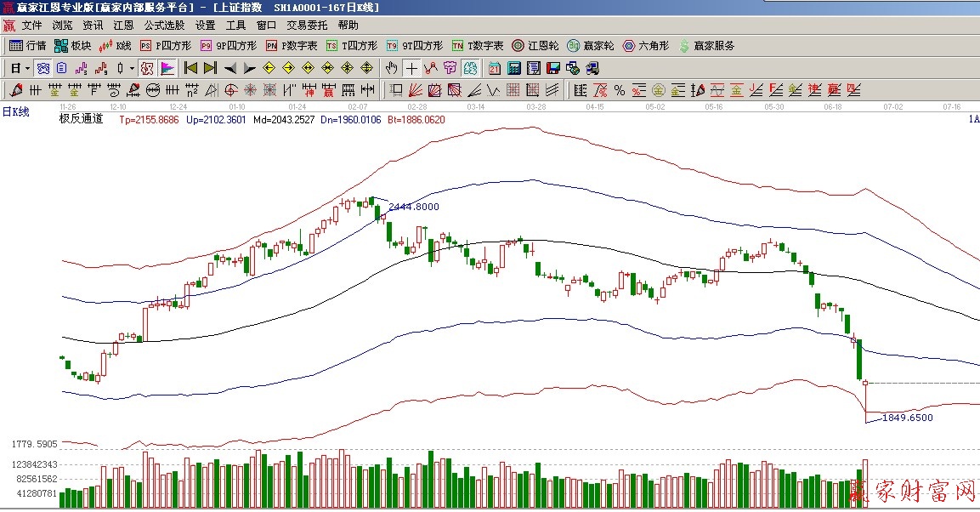Screen dimensions: 980x512
Task: Toggle the 极反 pressed toolbar button
Action: (x=146, y=68)
